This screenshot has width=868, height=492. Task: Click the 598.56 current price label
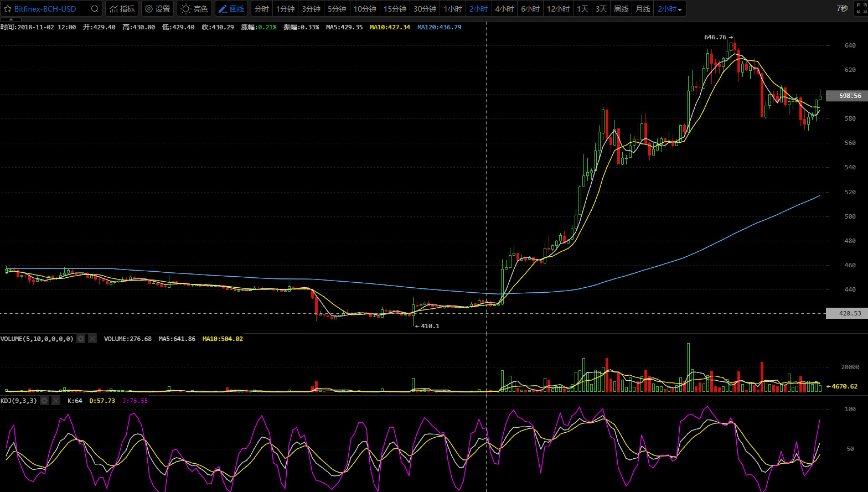846,96
